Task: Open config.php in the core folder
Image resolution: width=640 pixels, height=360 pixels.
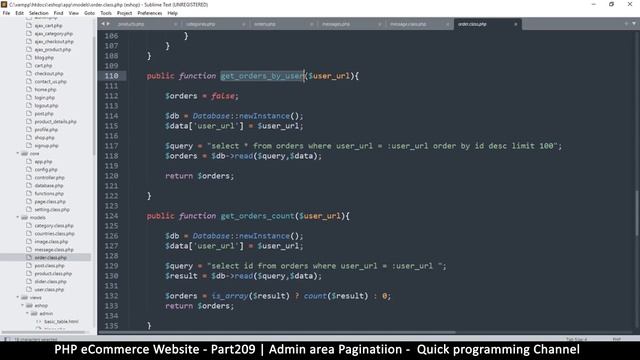Action: [46, 170]
